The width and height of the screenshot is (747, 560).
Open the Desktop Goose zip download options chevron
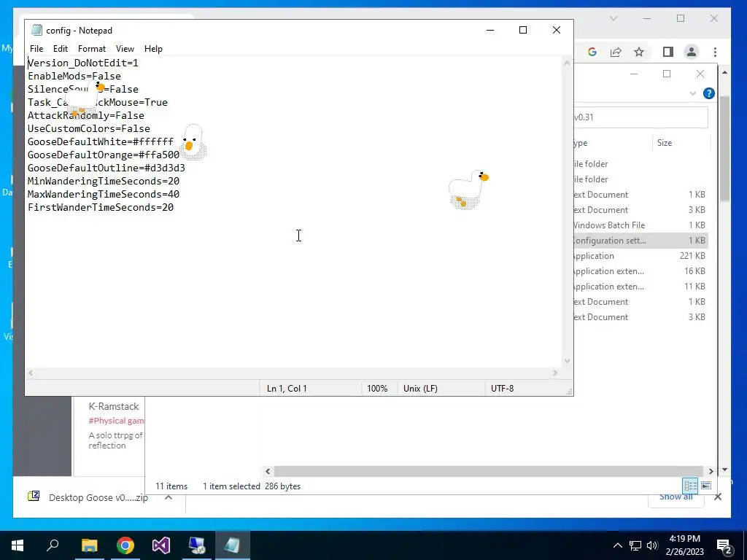(x=169, y=497)
